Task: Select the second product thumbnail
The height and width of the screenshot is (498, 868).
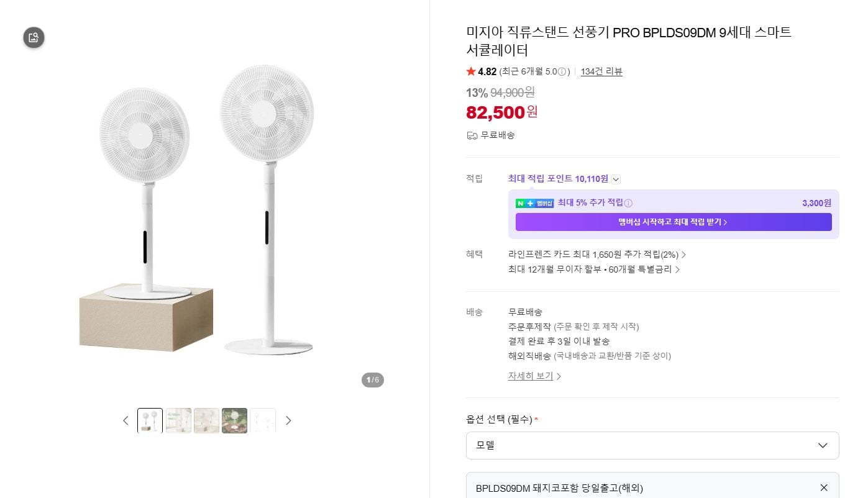Action: (x=178, y=420)
